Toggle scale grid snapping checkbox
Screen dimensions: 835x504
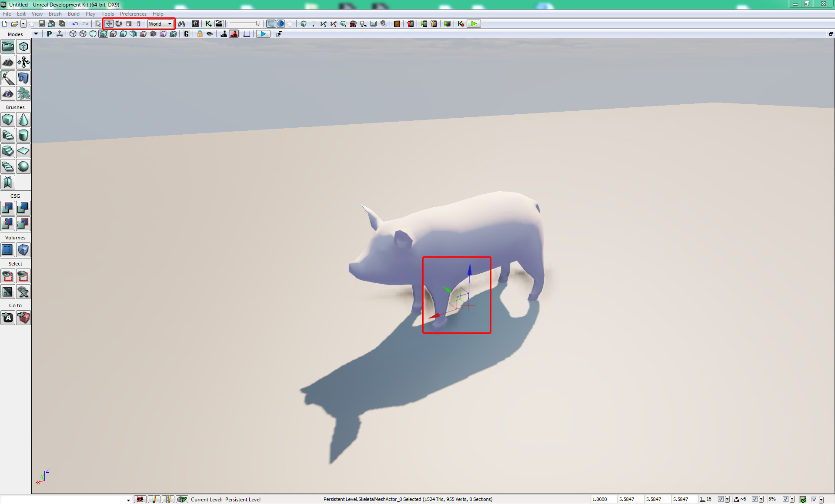785,499
